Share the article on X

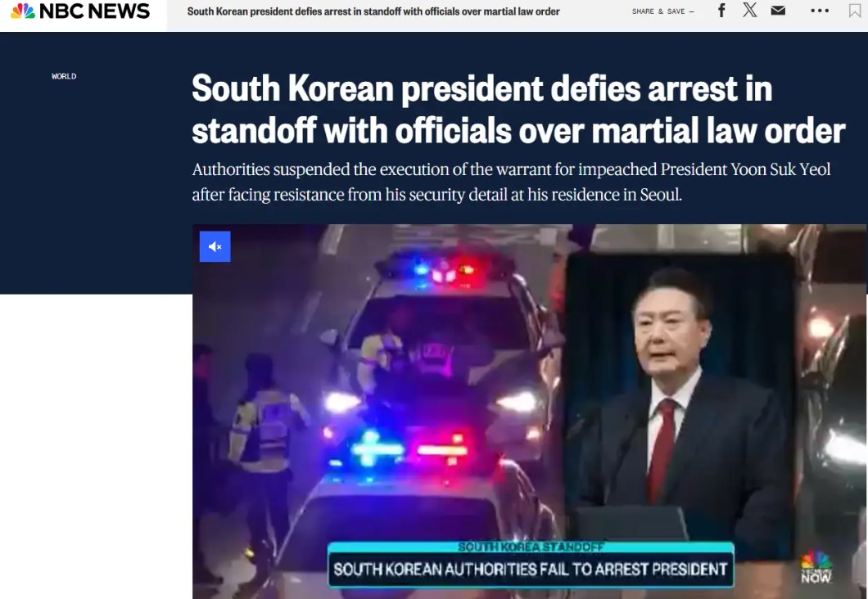click(x=749, y=10)
